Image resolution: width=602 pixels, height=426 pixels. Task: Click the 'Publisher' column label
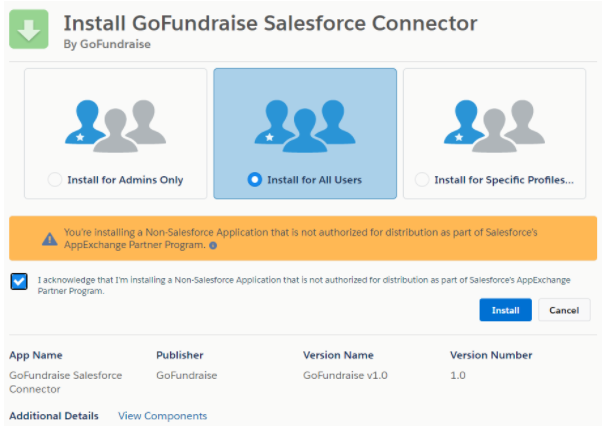[180, 355]
